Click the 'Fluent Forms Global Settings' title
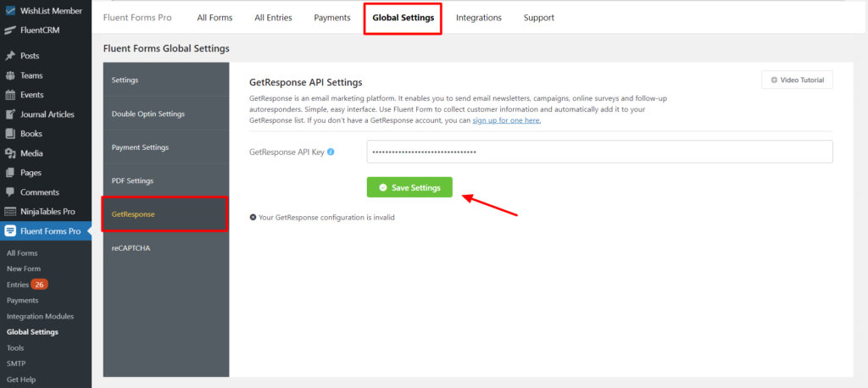Image resolution: width=868 pixels, height=388 pixels. click(166, 48)
